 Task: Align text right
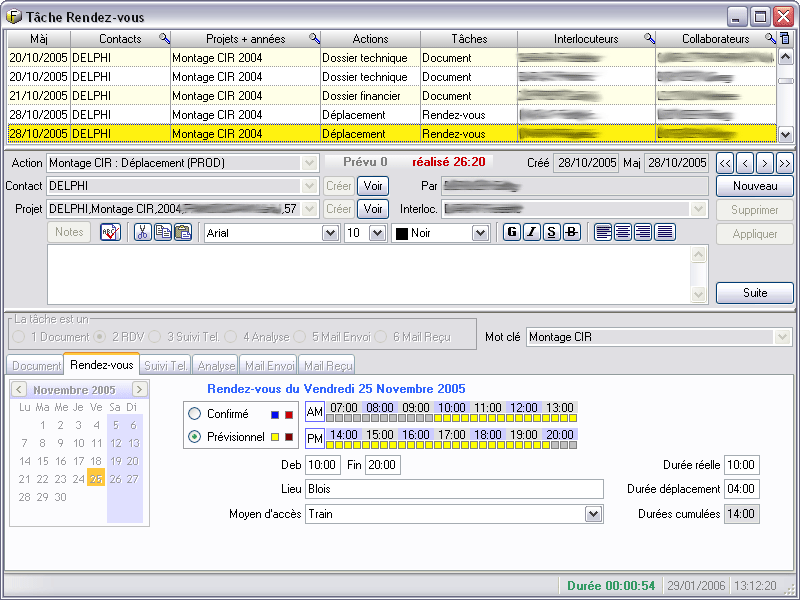643,233
